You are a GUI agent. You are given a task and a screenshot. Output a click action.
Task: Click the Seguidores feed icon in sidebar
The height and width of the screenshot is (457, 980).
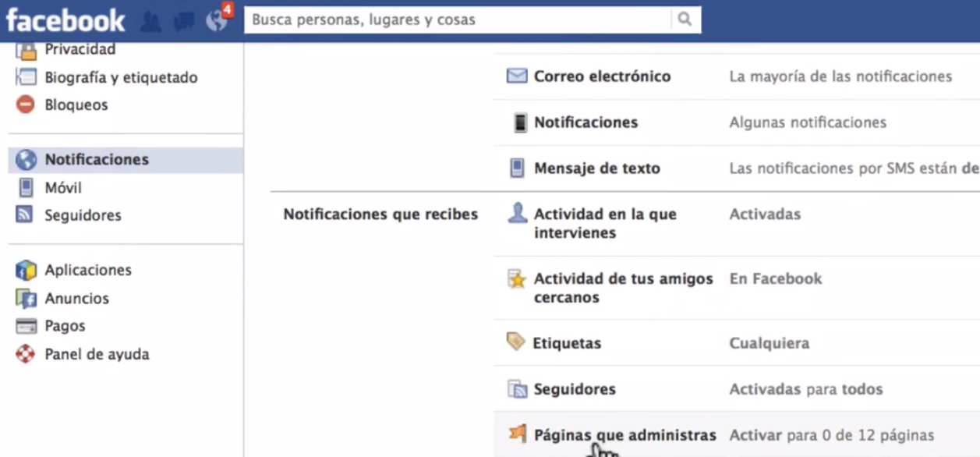(25, 214)
